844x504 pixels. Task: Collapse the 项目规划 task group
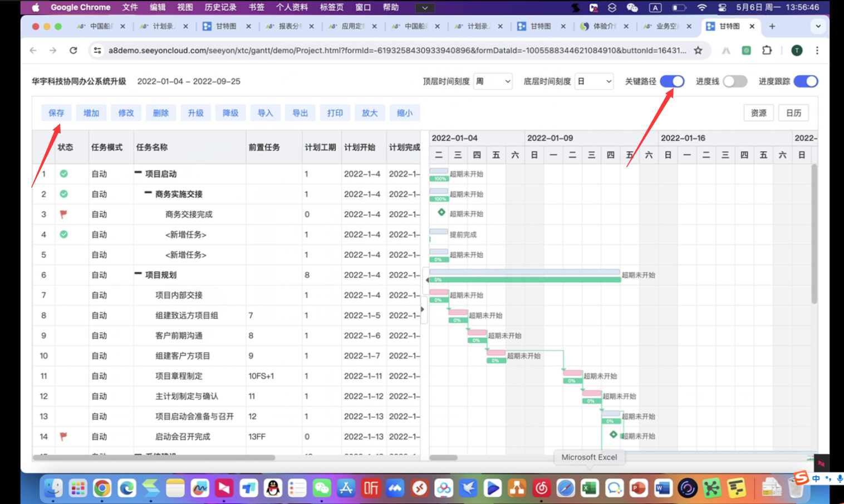click(x=138, y=274)
